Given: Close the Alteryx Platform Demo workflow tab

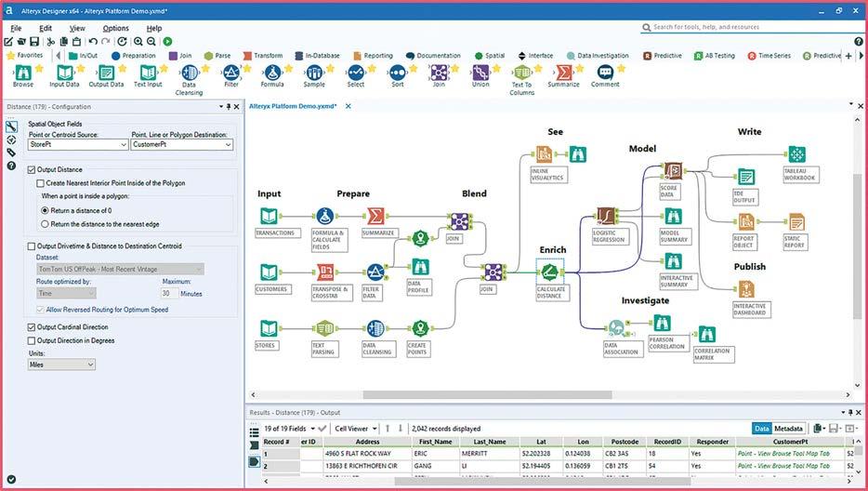Looking at the screenshot, I should pyautogui.click(x=349, y=106).
